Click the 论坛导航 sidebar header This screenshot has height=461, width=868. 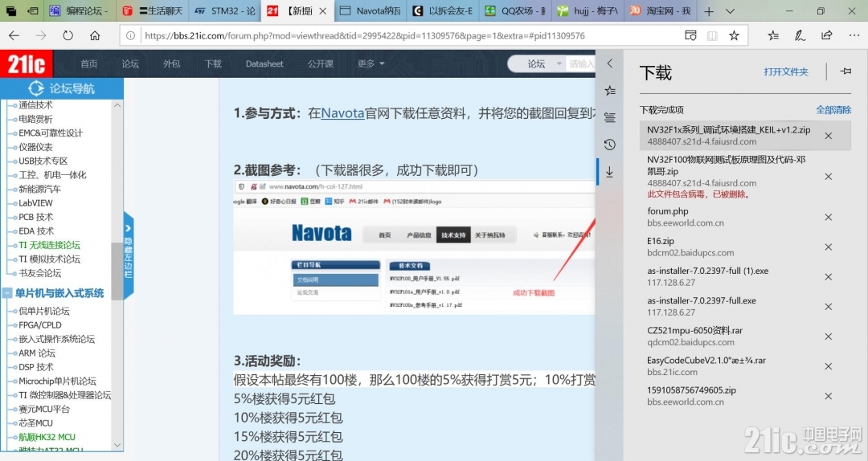61,88
